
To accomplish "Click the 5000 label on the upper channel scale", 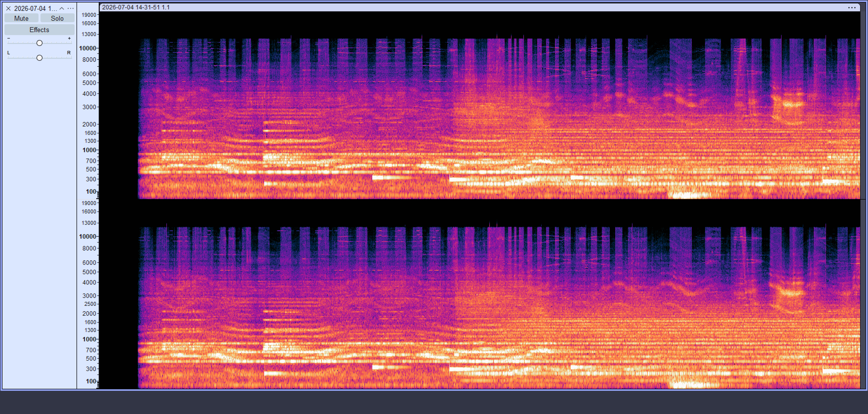I will point(89,83).
